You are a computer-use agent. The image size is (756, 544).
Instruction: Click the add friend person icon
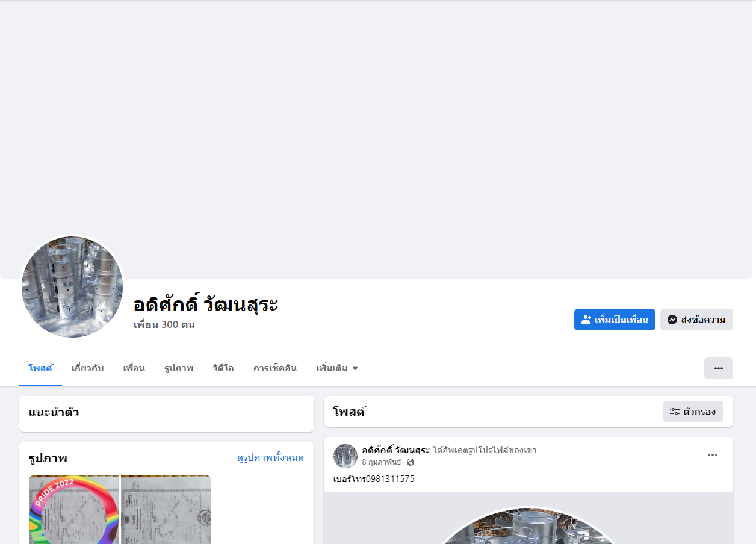coord(586,320)
